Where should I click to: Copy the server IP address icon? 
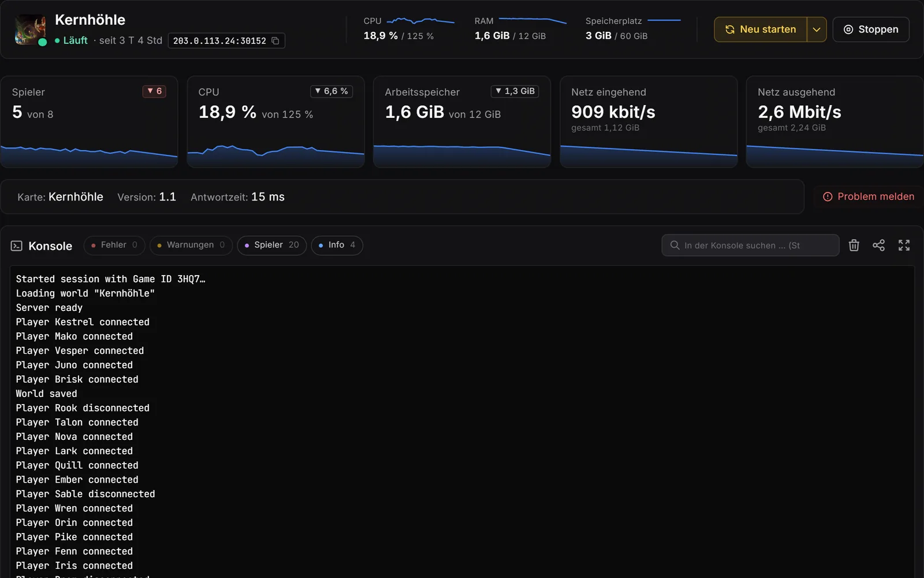(x=275, y=41)
